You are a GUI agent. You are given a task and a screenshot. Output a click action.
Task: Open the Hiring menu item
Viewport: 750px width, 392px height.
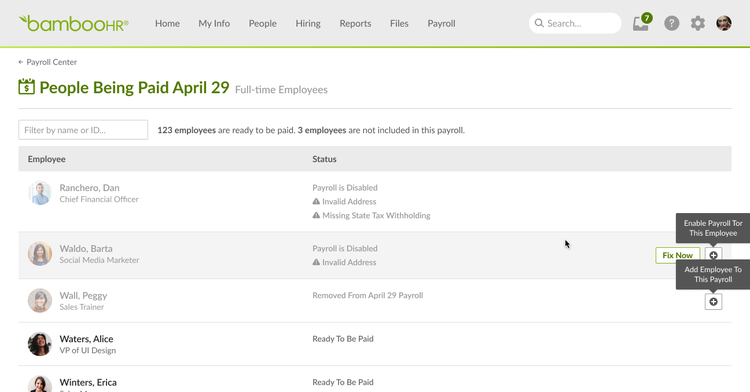pos(308,23)
